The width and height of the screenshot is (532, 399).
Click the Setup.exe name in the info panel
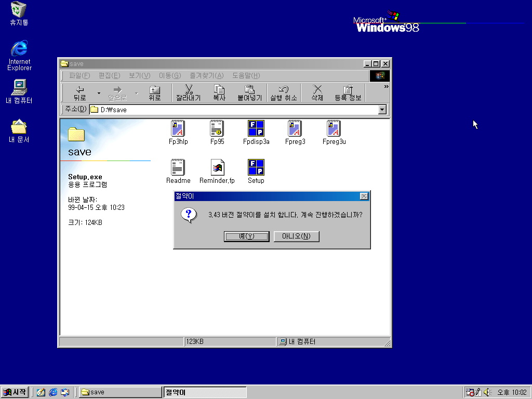(x=85, y=177)
